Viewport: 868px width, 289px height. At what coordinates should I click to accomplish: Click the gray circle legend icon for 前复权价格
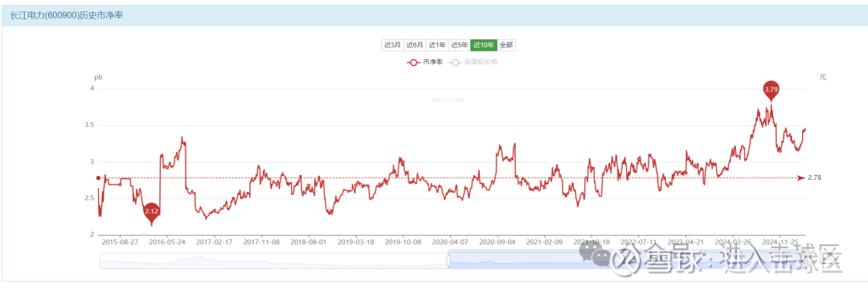click(x=455, y=63)
